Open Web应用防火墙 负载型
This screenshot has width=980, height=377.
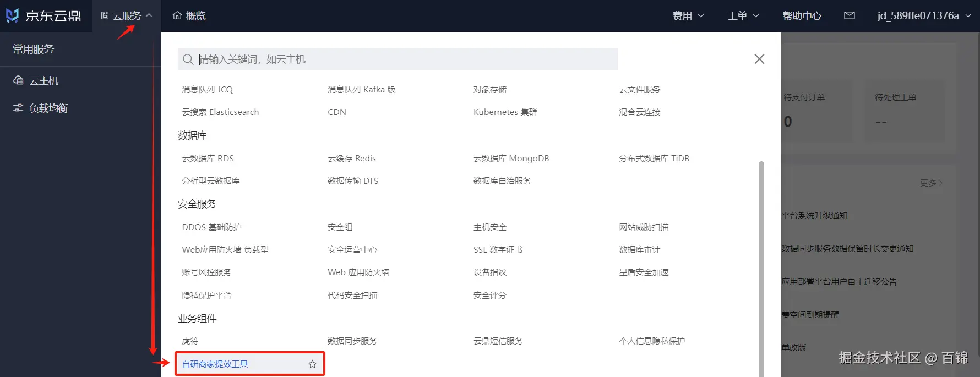[x=225, y=250]
